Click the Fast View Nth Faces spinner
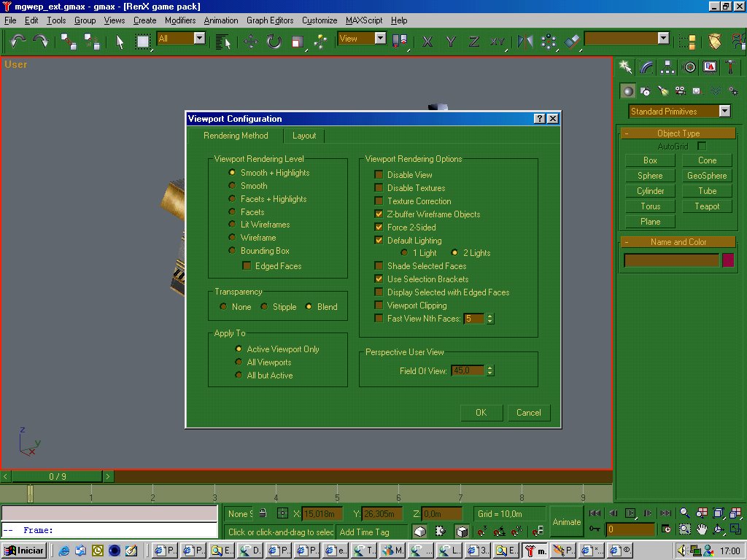Viewport: 747px width, 560px height. pyautogui.click(x=490, y=319)
